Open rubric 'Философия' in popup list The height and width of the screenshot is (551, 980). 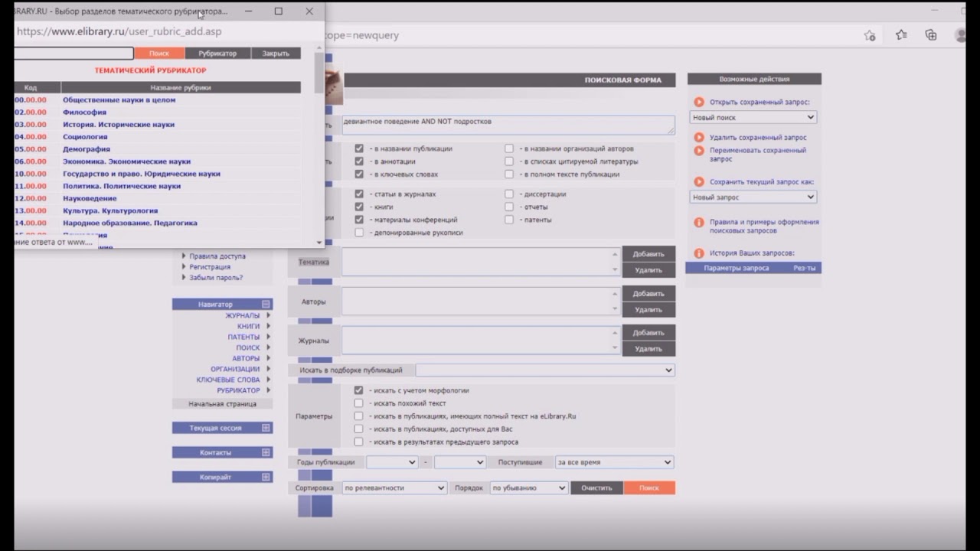point(84,112)
